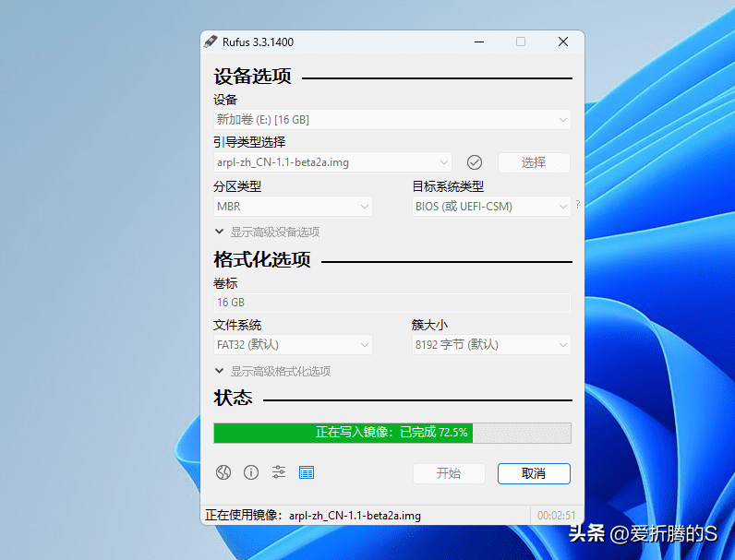Open the boot image selection dropdown
The height and width of the screenshot is (560, 735).
[332, 162]
